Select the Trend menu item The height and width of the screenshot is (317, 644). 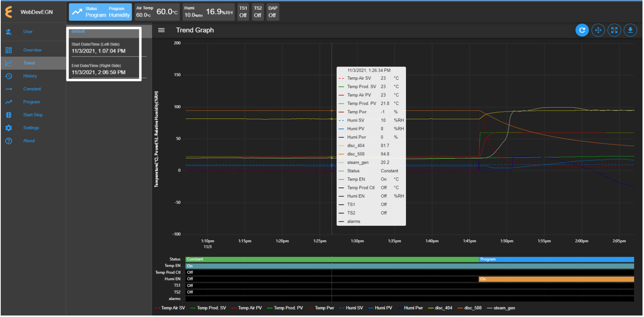click(x=29, y=63)
